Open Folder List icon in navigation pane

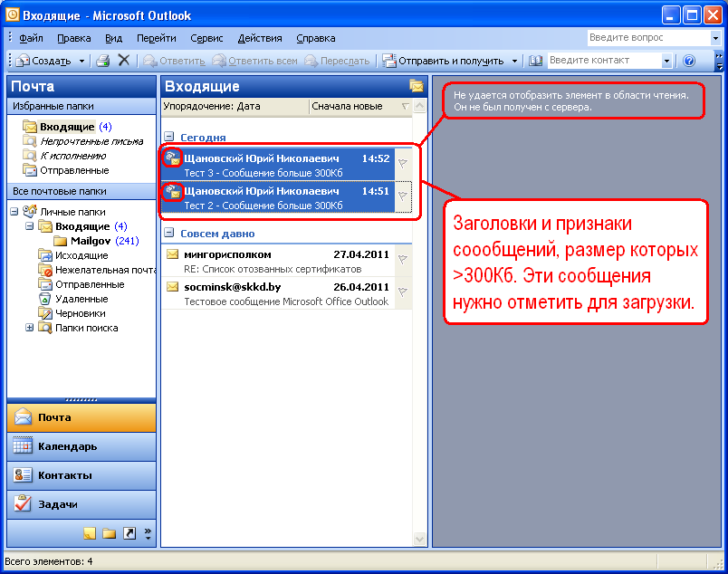[109, 533]
